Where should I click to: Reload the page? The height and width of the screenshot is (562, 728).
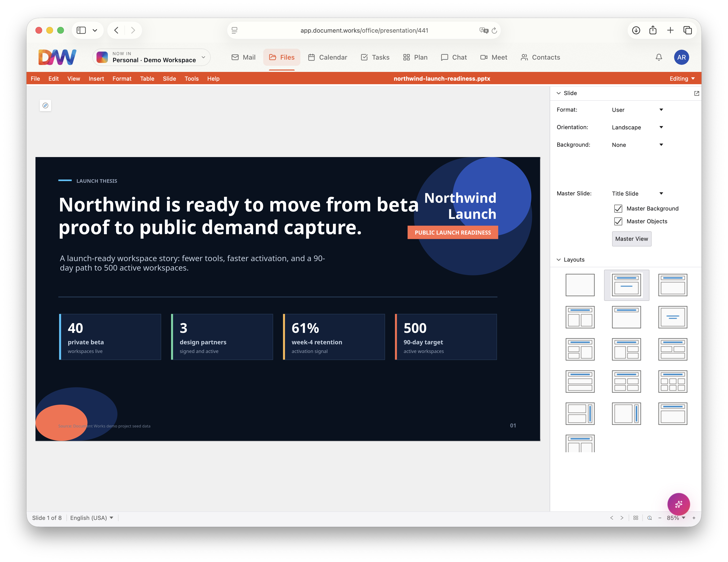[x=494, y=30]
